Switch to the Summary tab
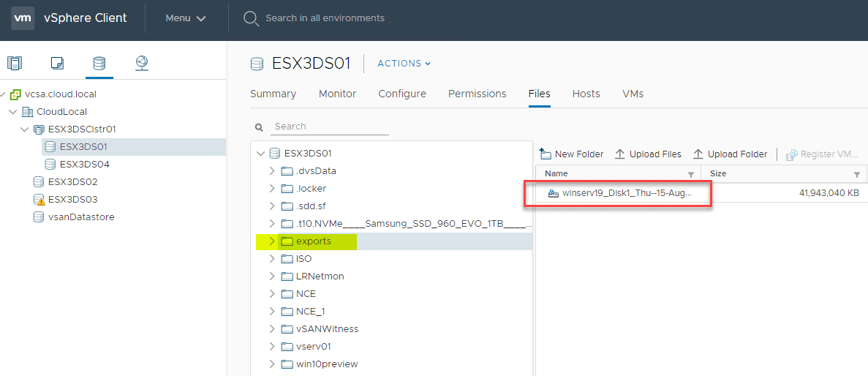This screenshot has width=868, height=376. pos(273,94)
